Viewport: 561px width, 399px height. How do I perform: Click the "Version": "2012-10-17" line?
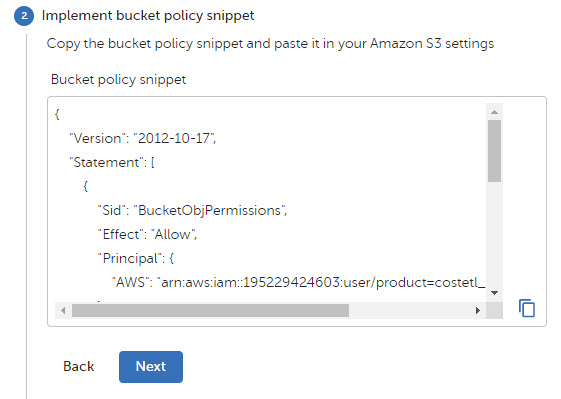coord(142,138)
